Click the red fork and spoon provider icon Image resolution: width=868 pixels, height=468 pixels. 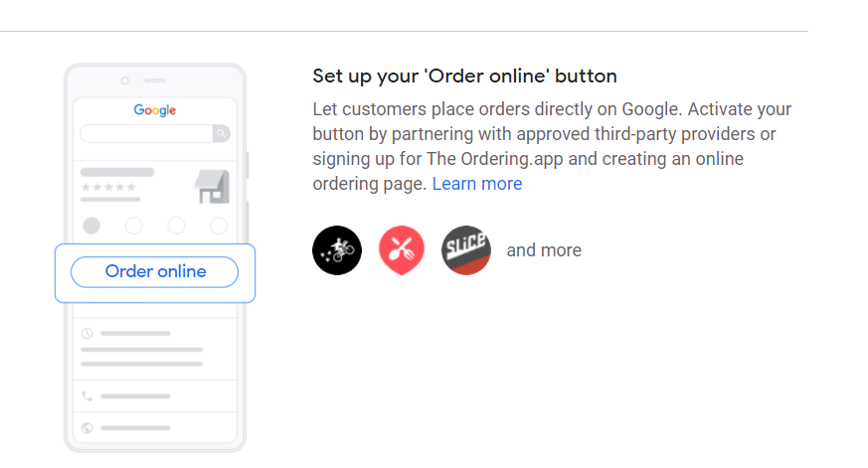coord(402,250)
